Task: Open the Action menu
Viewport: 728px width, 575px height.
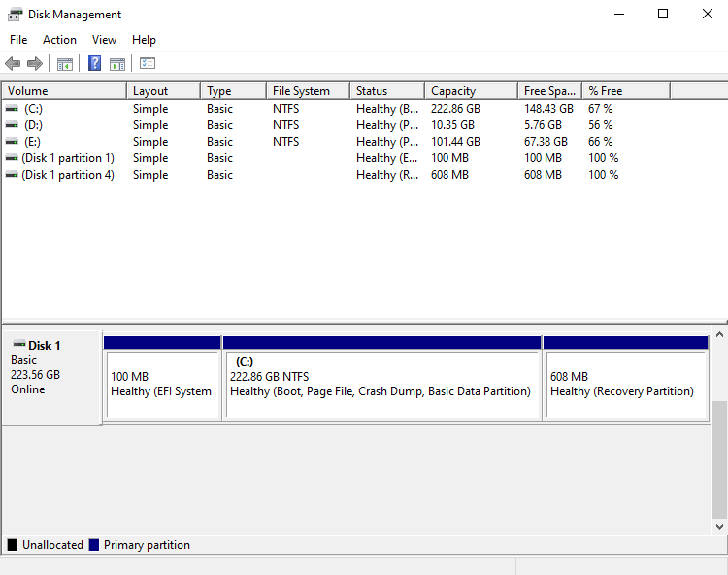Action: point(59,40)
